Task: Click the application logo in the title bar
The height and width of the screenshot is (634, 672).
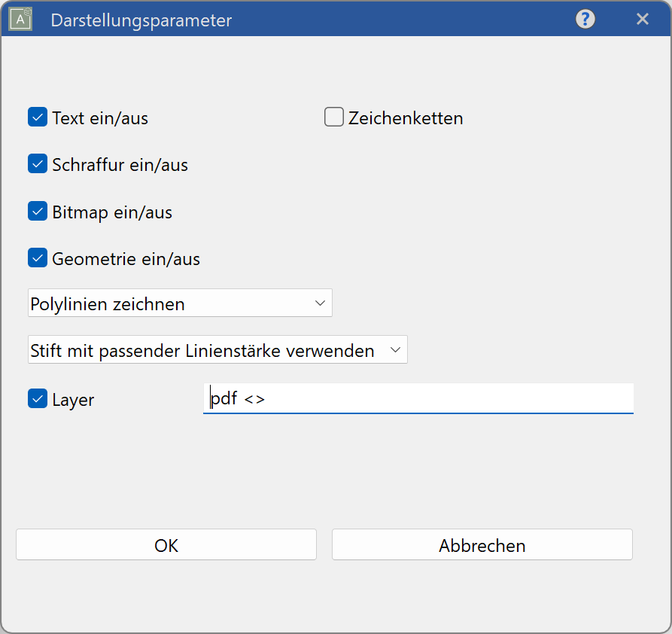Action: tap(20, 19)
